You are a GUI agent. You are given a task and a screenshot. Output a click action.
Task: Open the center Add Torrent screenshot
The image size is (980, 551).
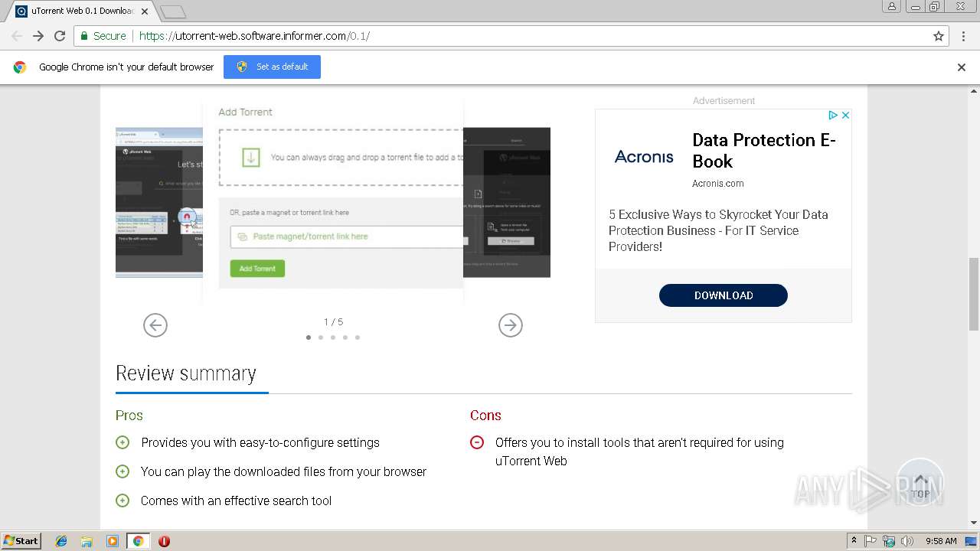(333, 202)
